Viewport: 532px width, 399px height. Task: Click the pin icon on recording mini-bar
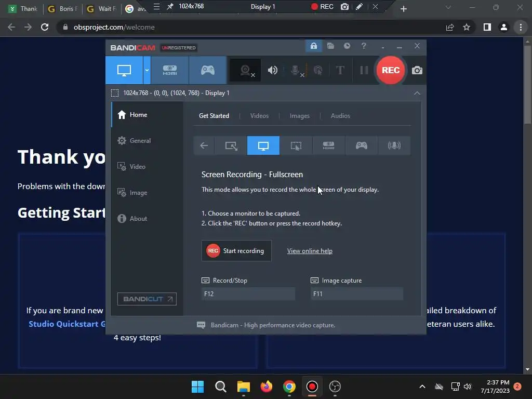170,6
